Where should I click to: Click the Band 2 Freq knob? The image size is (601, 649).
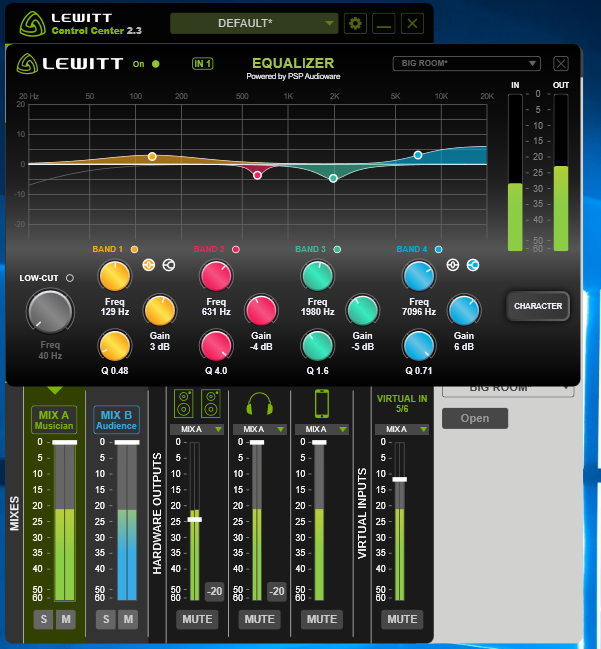pyautogui.click(x=216, y=276)
